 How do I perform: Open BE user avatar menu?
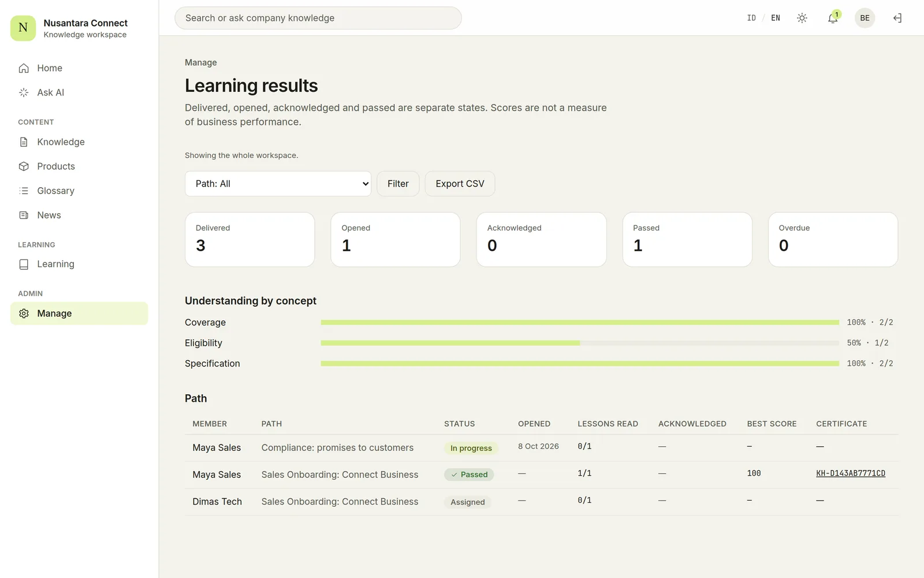click(865, 18)
